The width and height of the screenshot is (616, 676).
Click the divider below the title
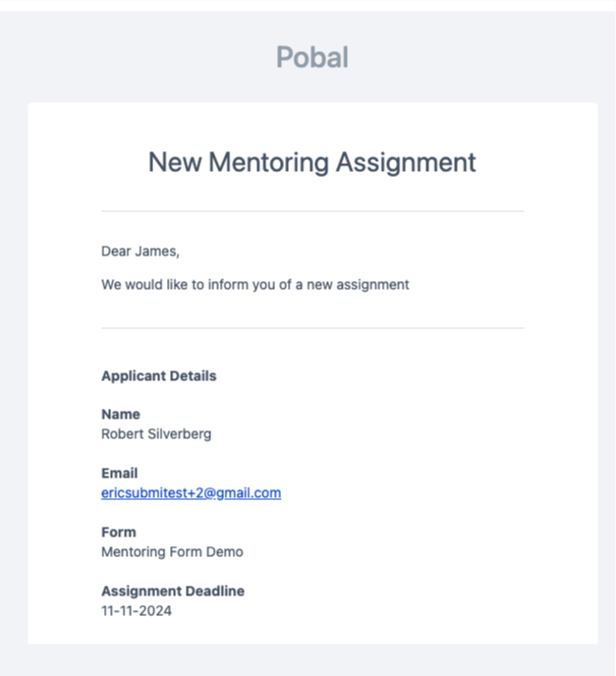click(312, 211)
